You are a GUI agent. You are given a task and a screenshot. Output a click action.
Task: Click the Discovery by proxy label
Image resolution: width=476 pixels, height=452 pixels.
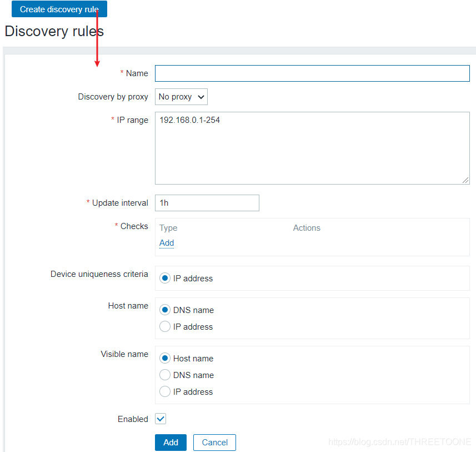click(113, 97)
